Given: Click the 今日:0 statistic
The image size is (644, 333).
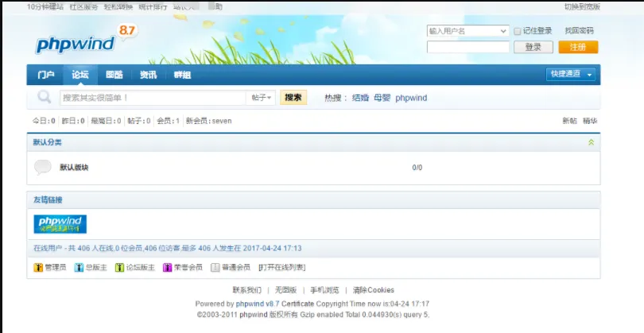Looking at the screenshot, I should click(x=44, y=121).
